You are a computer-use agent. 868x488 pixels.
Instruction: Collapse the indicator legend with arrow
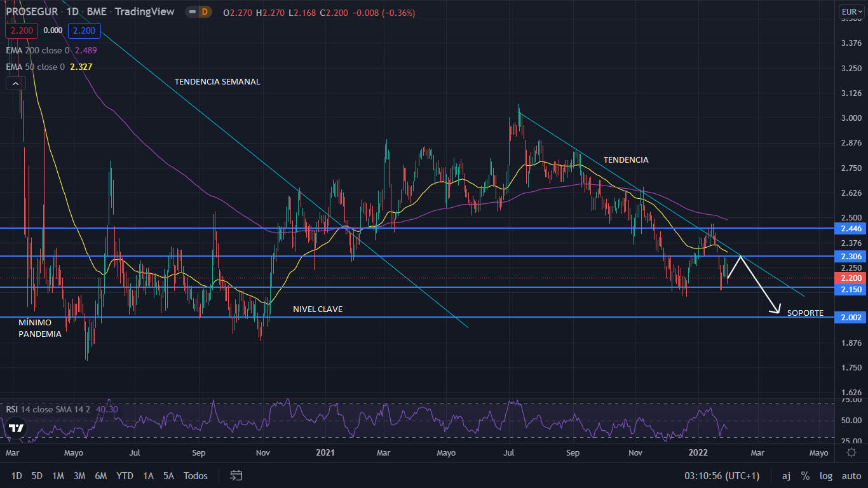click(x=16, y=83)
